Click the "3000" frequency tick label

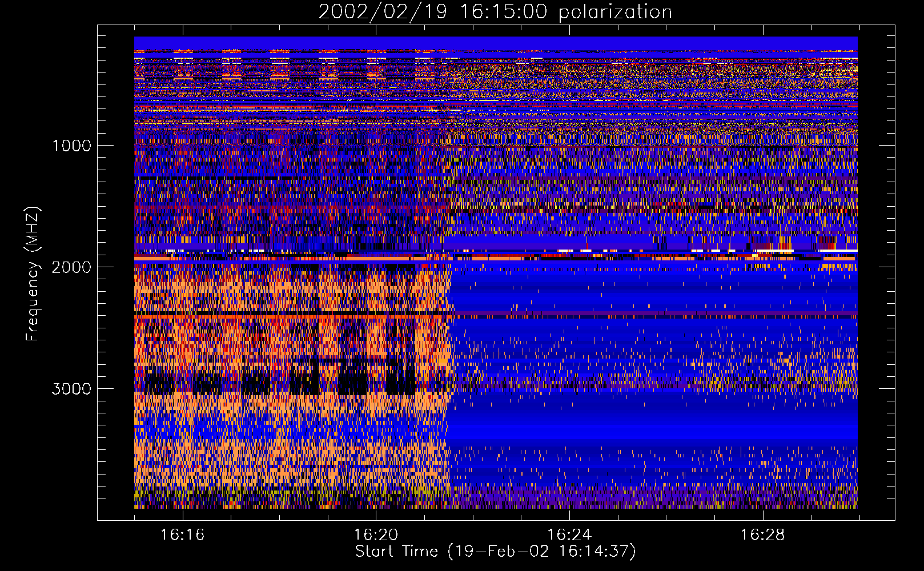pyautogui.click(x=71, y=389)
